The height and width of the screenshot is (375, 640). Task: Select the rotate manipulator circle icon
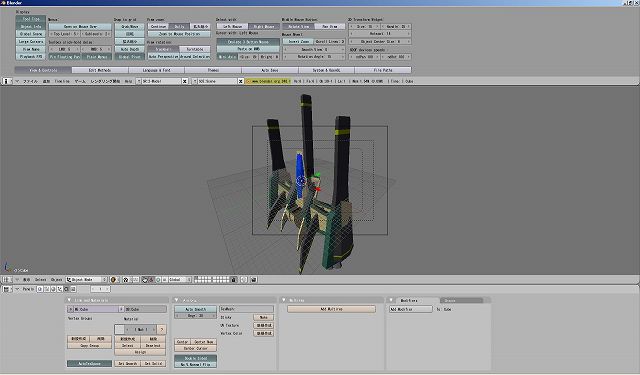[158, 280]
